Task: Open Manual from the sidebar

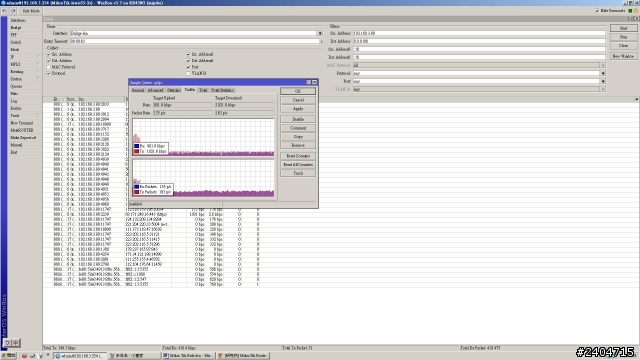Action: click(16, 145)
